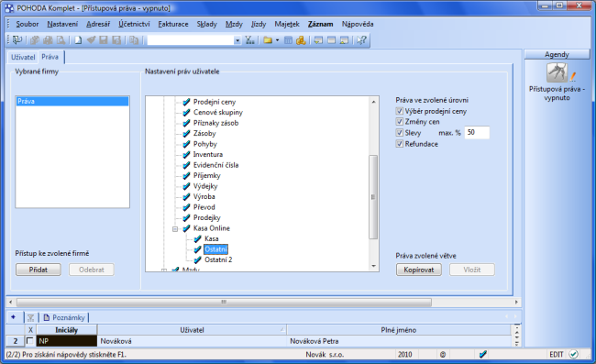The height and width of the screenshot is (364, 596).
Task: Click the duplicate documents toolbar icon
Action: click(134, 40)
